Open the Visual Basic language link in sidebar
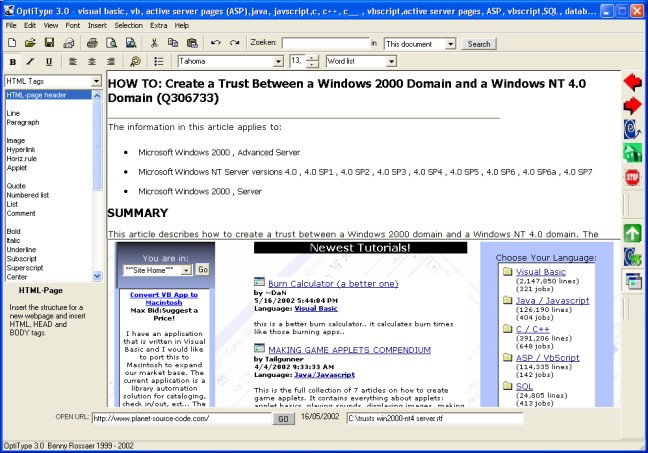Image resolution: width=648 pixels, height=453 pixels. (541, 272)
